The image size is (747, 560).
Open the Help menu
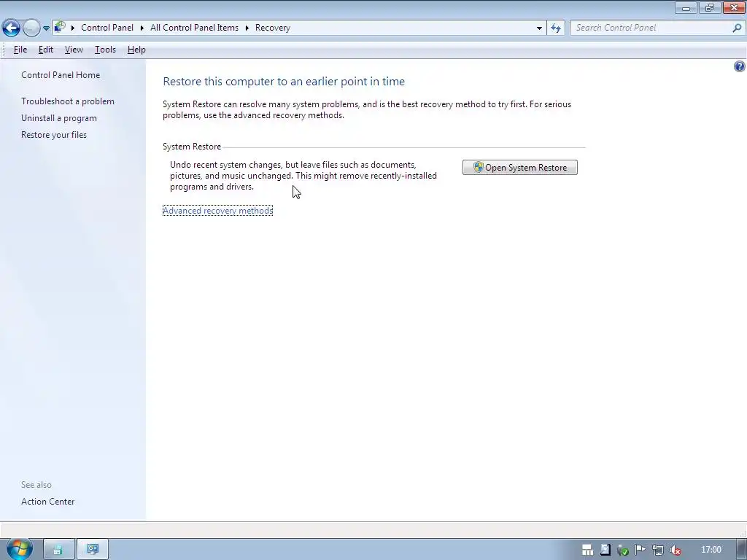tap(136, 50)
